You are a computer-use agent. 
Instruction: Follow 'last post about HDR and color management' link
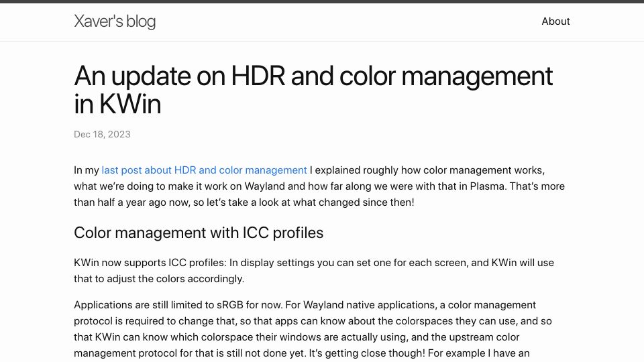pyautogui.click(x=204, y=170)
